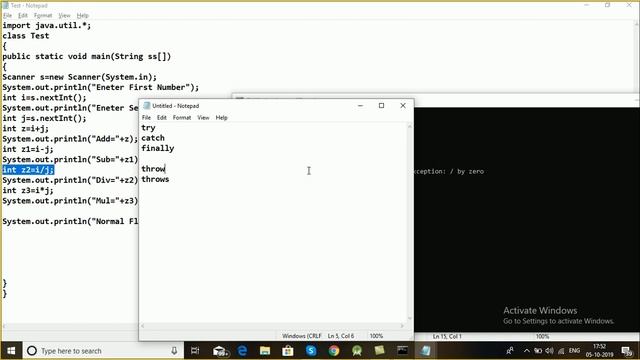Open the green round app in the taskbar
Image resolution: width=640 pixels, height=360 pixels.
(x=357, y=351)
